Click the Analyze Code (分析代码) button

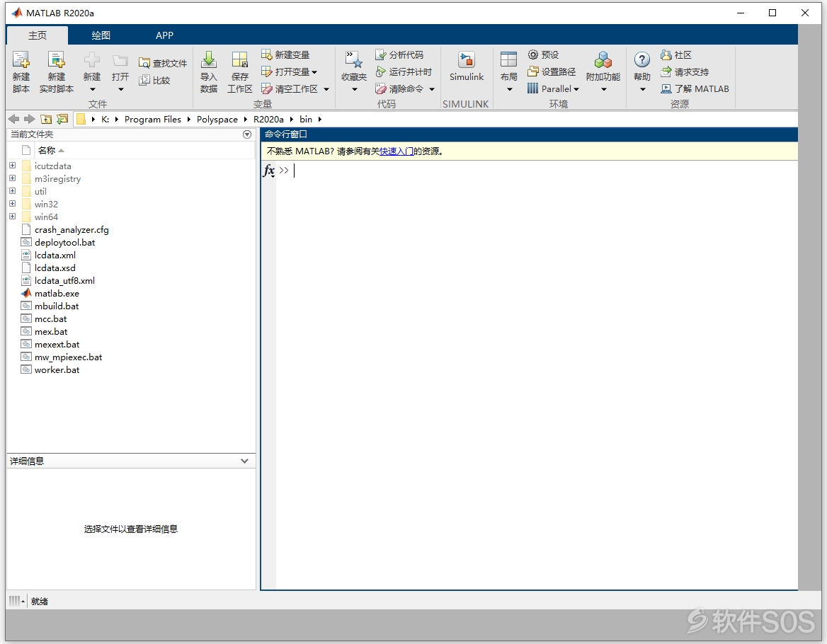(x=399, y=54)
